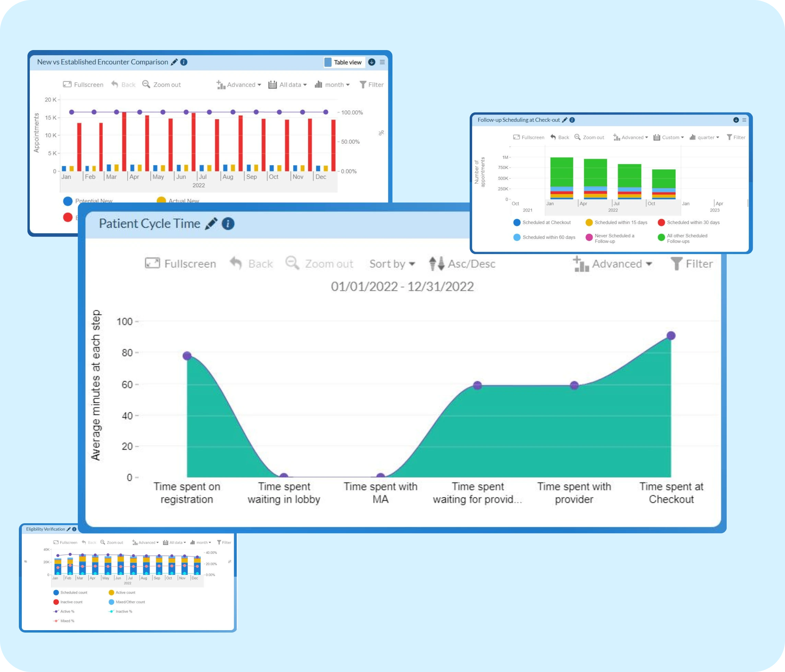
Task: Open info icon for Eligibility Verification panel
Action: (74, 529)
